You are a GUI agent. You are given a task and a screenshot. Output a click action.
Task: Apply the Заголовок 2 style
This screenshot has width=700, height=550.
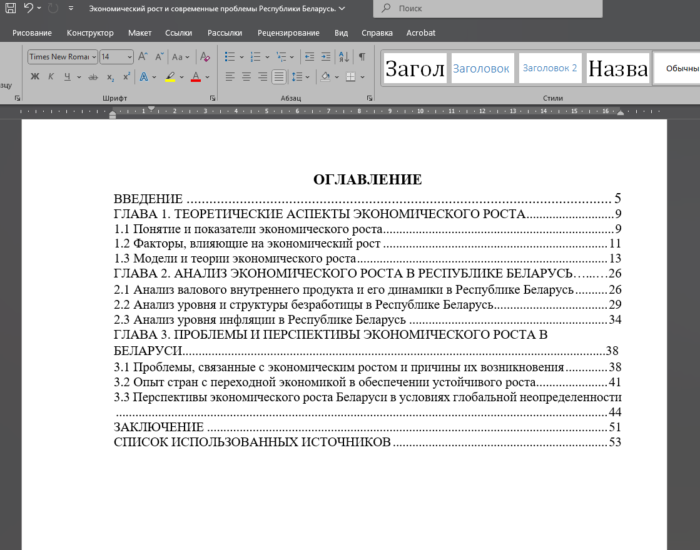[x=550, y=68]
